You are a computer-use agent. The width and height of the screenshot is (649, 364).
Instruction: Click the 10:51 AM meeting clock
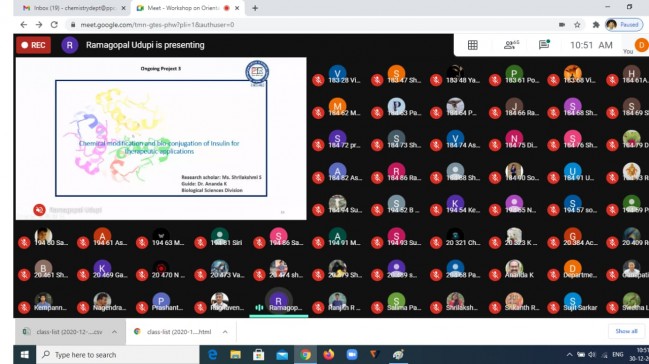[591, 45]
